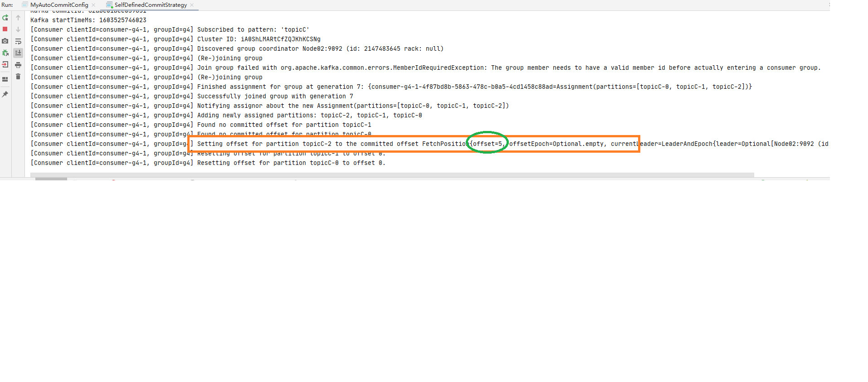
Task: Rerun the SelfDefinedCommitStrategy program
Action: [x=5, y=18]
